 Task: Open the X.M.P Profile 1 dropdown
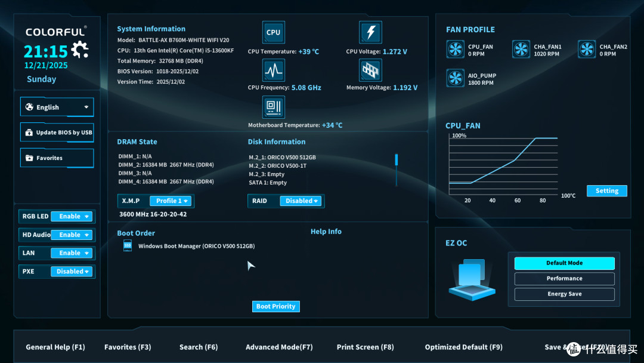coord(171,201)
